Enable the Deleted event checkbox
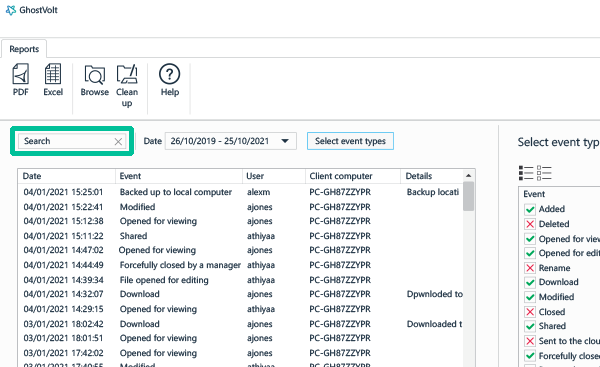Screen dimensions: 600x367 tap(530, 224)
